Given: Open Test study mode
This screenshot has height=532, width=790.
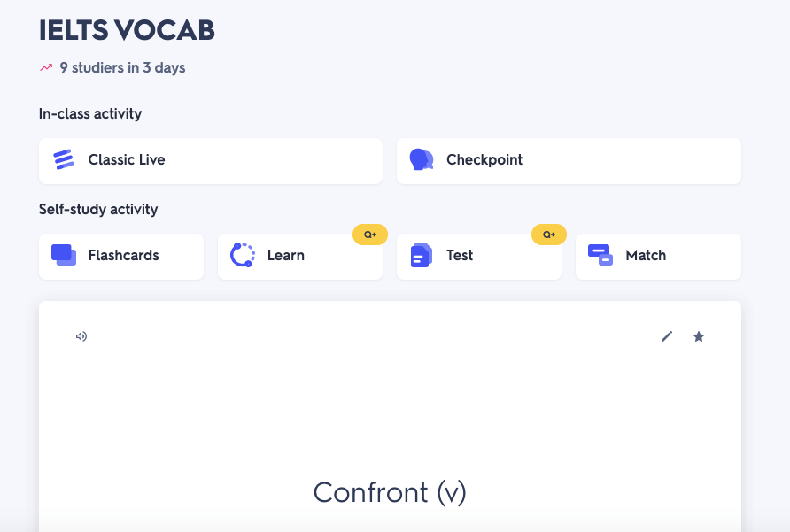Looking at the screenshot, I should 479,256.
